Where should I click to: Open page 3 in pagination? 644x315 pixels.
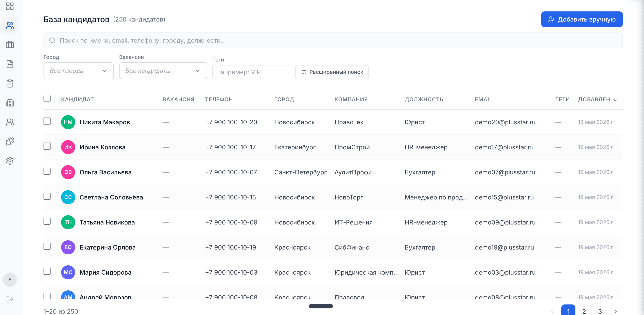click(600, 311)
